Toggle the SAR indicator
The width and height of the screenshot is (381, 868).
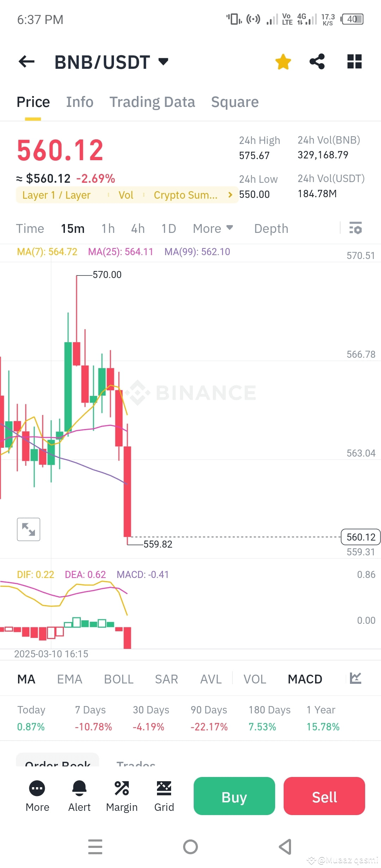(167, 679)
